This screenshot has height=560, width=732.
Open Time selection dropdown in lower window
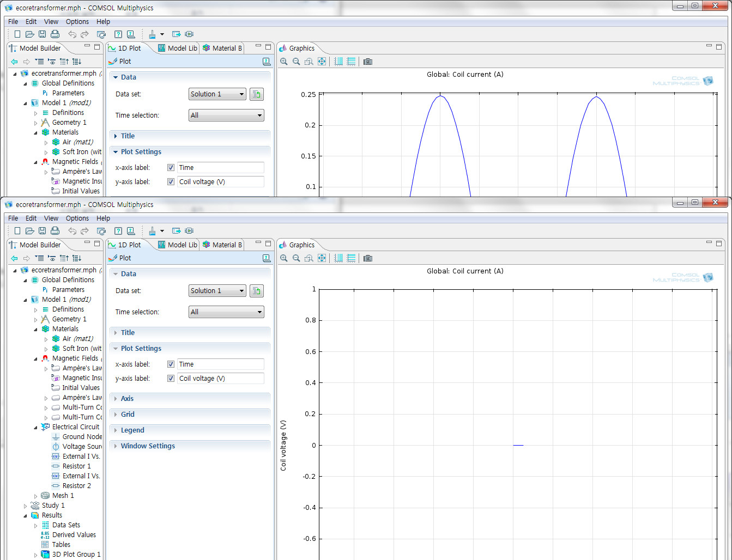tap(226, 312)
